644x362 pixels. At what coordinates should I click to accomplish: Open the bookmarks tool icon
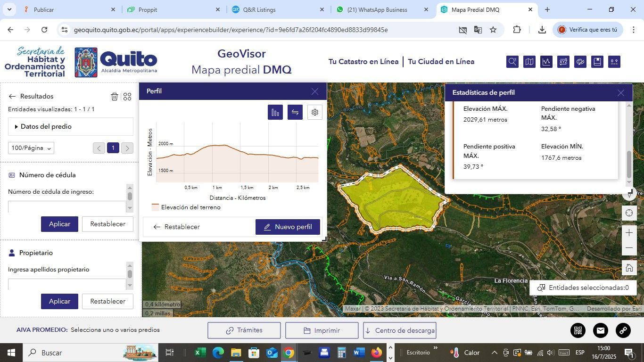[x=597, y=62]
